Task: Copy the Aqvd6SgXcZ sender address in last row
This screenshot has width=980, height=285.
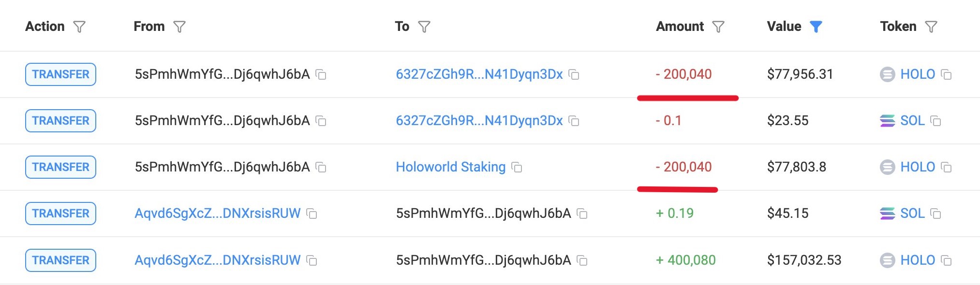Action: 312,261
